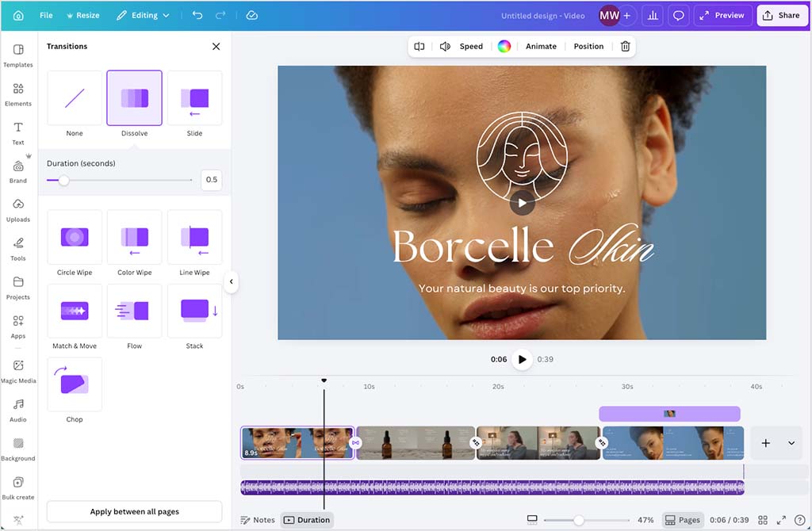Close the Transitions panel

point(216,46)
